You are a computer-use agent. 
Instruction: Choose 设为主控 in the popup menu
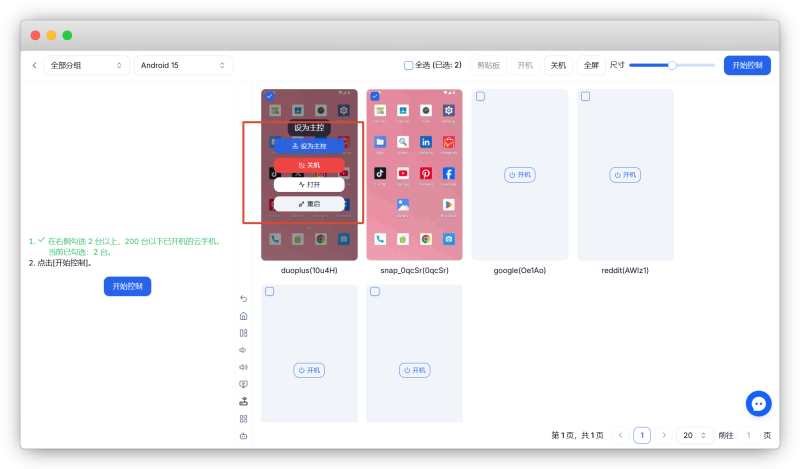[x=309, y=146]
